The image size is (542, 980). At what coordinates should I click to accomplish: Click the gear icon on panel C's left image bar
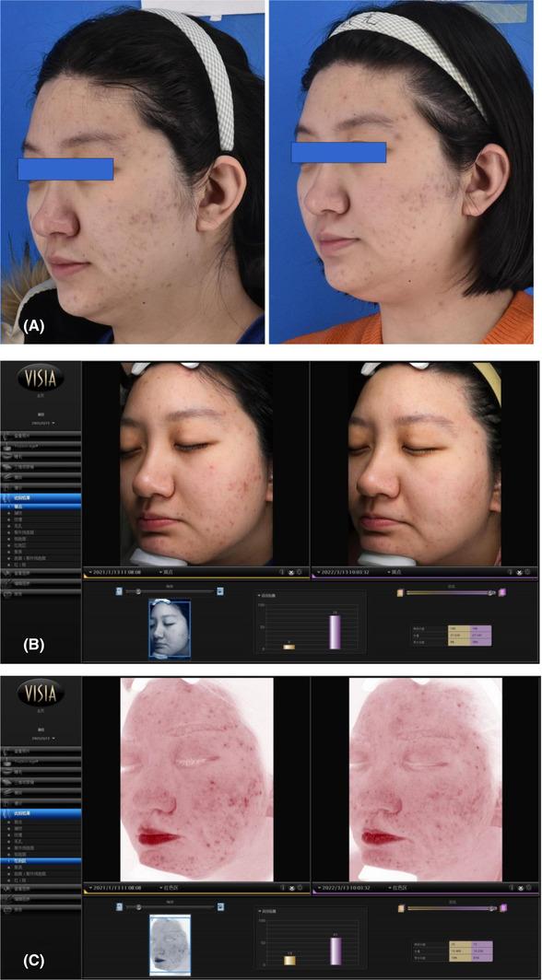(300, 887)
